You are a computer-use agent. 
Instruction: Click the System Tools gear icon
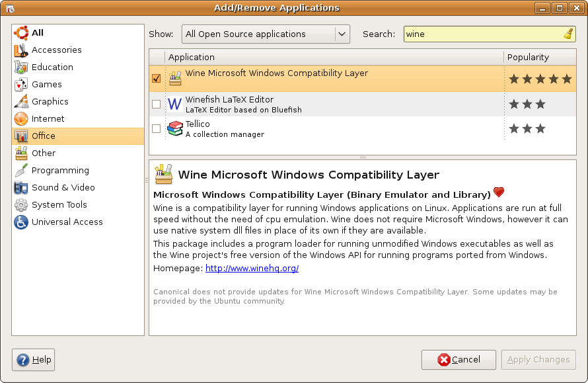point(21,204)
